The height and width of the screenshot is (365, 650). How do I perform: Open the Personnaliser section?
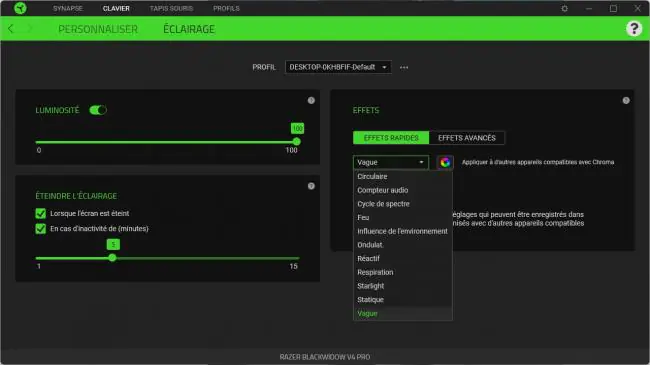tap(98, 29)
